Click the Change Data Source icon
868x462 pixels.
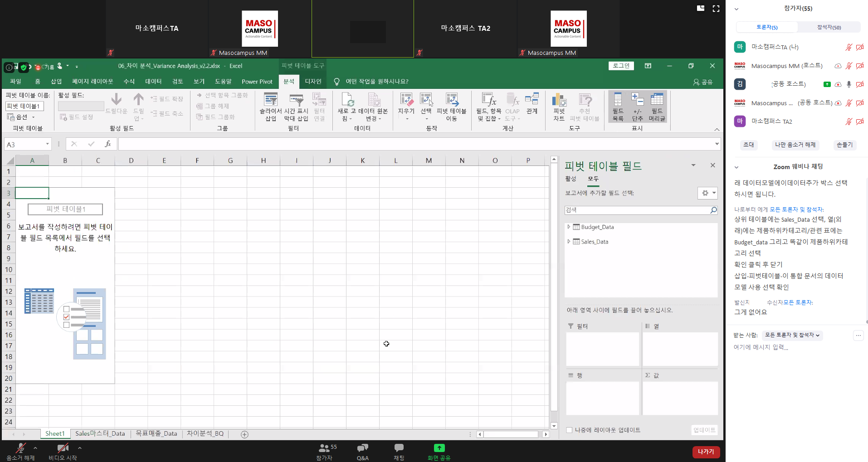373,100
